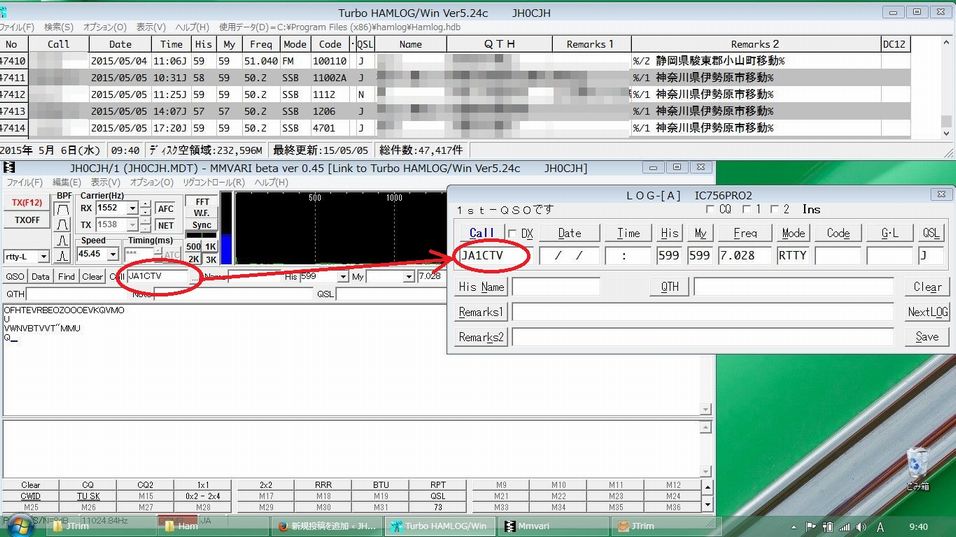Click the TXOFF button
Screen dimensions: 956x537
click(x=27, y=219)
